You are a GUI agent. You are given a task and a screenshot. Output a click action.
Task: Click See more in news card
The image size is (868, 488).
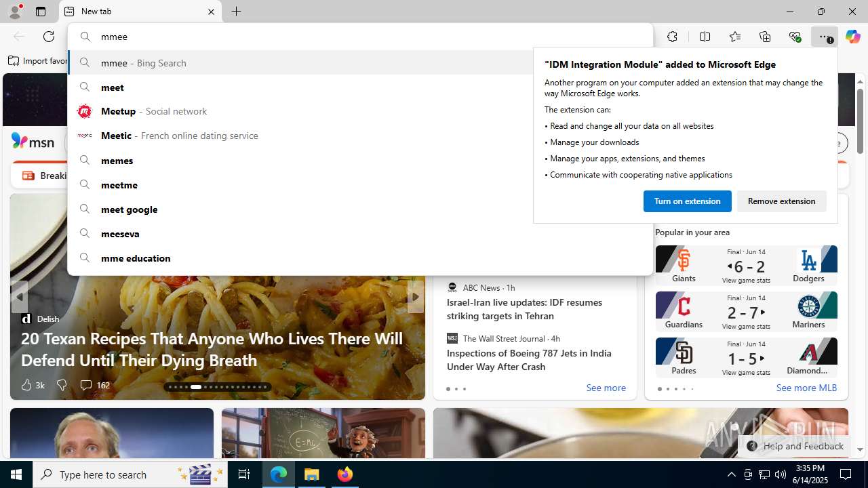pos(606,388)
